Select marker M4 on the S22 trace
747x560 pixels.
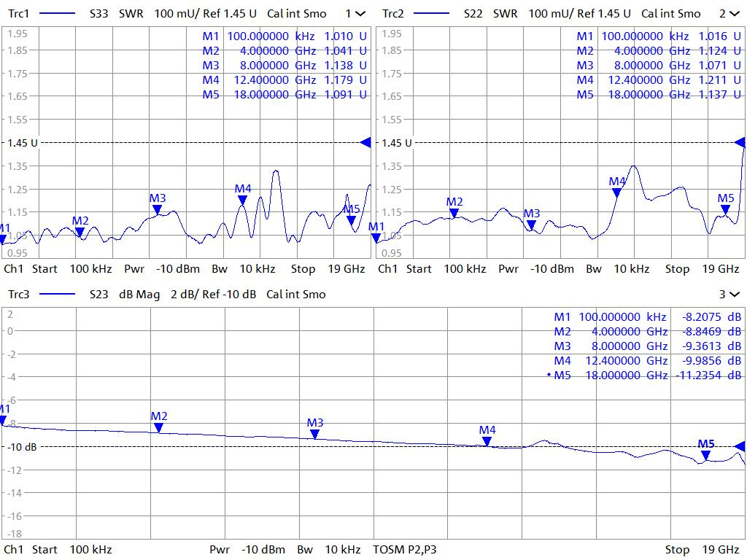click(617, 192)
